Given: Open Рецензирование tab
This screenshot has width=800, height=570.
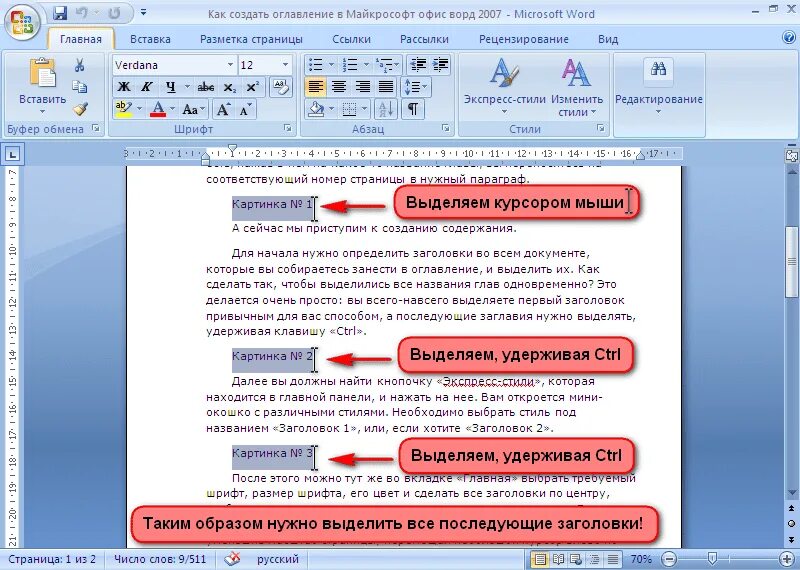Looking at the screenshot, I should 523,39.
